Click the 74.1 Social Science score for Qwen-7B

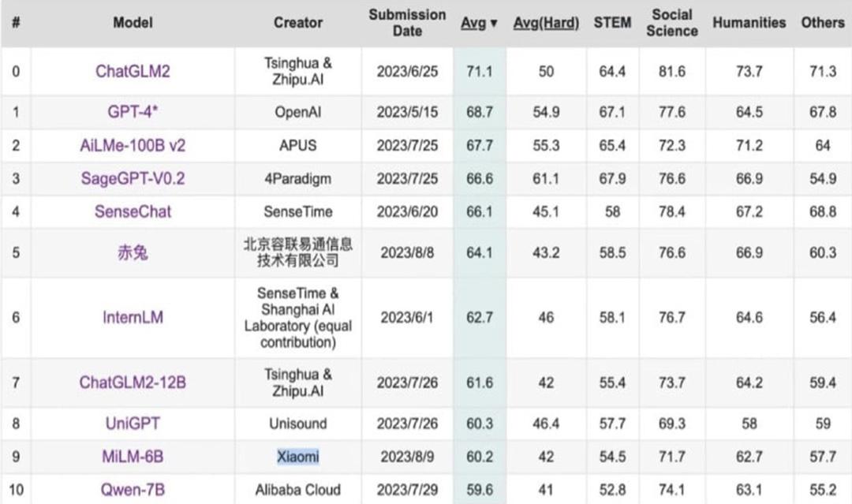tap(671, 490)
